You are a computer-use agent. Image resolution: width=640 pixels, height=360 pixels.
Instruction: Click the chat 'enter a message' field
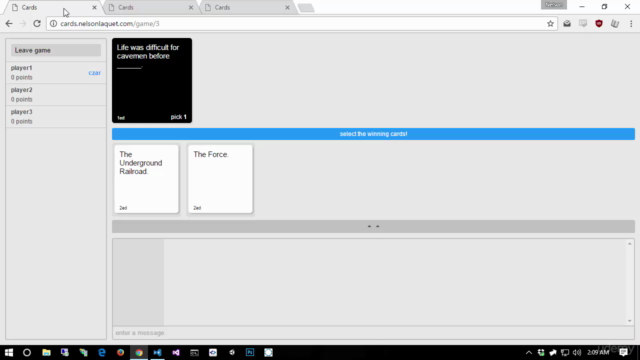(x=373, y=333)
